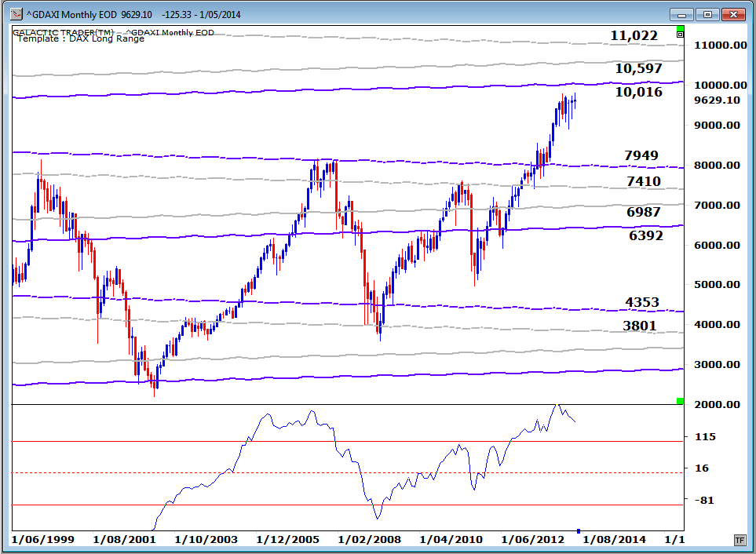Screen dimensions: 756x554
Task: Click the 'GALACTIC TRADER(TM)' chart label
Action: (63, 32)
